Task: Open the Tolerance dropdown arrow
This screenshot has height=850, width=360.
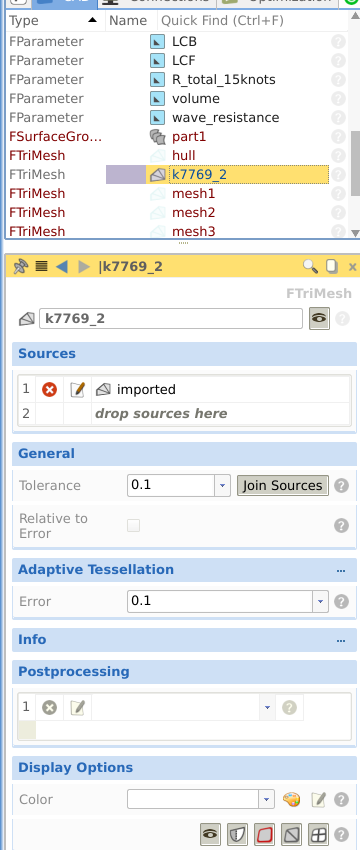Action: [222, 485]
